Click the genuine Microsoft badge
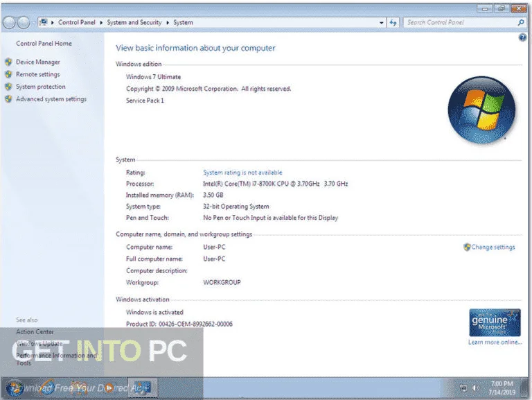The width and height of the screenshot is (532, 400). tap(495, 322)
